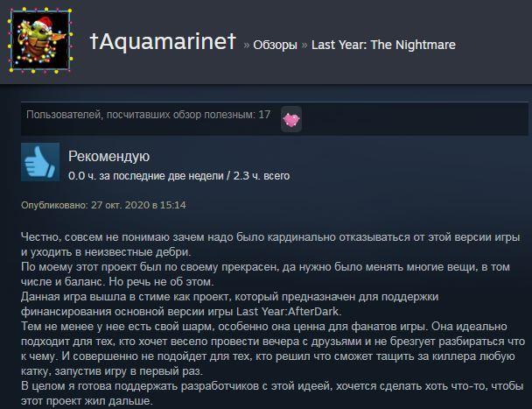
Task: Click the Опубликовано 27 окт. 2020 date
Action: coord(103,205)
